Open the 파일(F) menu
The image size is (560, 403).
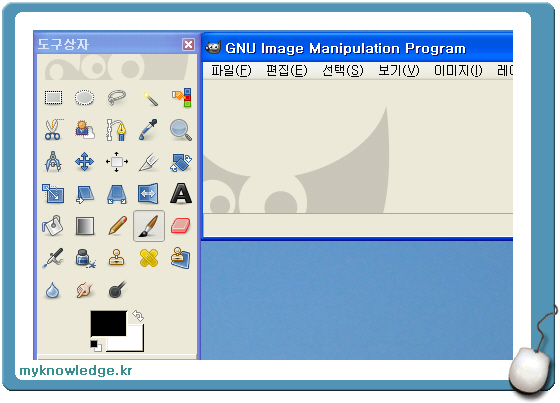(x=231, y=70)
